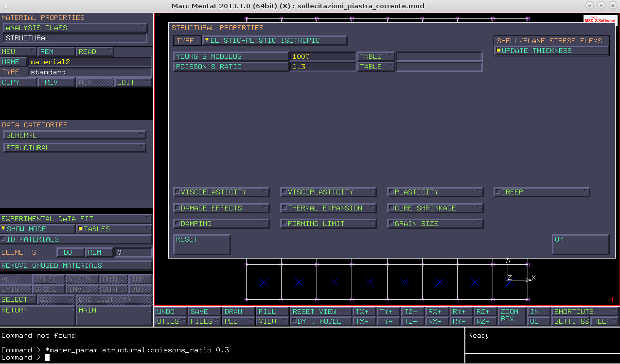The height and width of the screenshot is (364, 620).
Task: Open the READ material menu
Action: pyautogui.click(x=95, y=52)
